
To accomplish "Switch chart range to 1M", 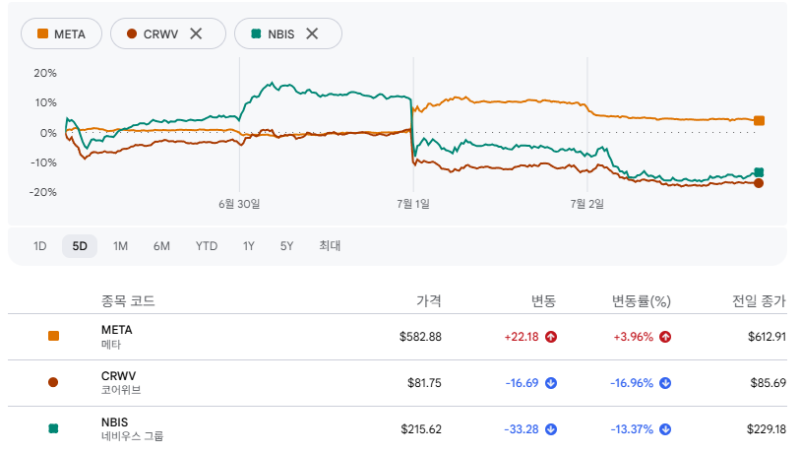I will (x=120, y=246).
